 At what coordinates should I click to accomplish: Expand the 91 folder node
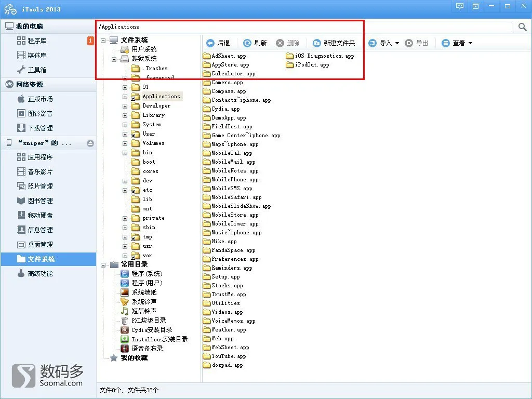pos(125,87)
